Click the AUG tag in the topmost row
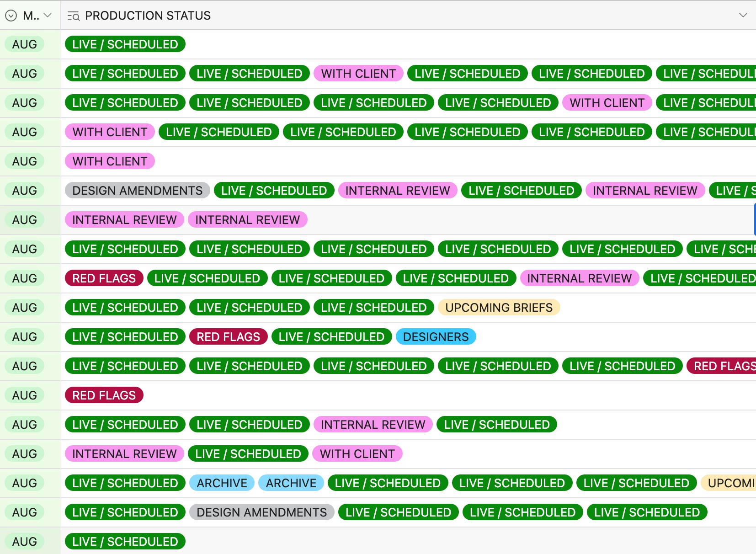This screenshot has height=554, width=756. [25, 44]
